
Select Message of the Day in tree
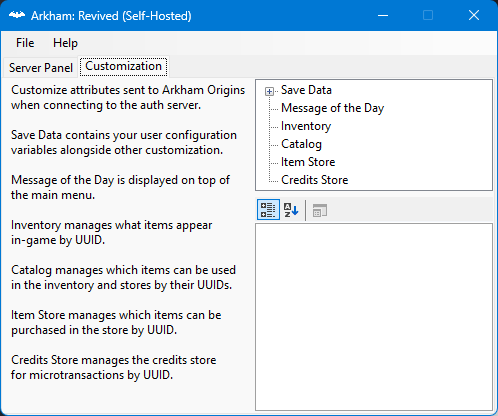point(332,108)
